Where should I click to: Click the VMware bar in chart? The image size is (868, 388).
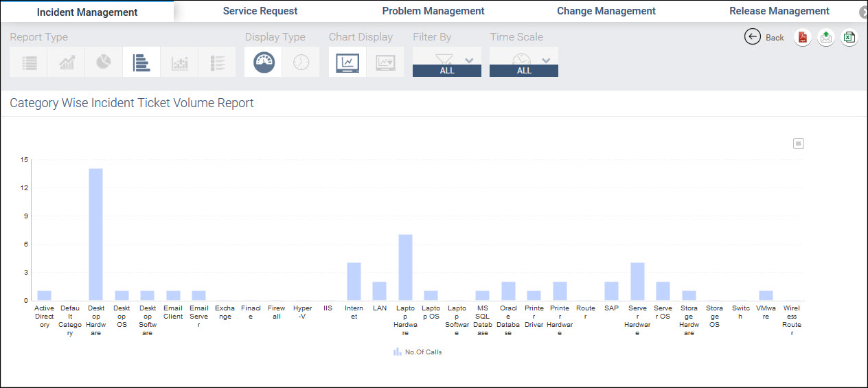pos(766,295)
